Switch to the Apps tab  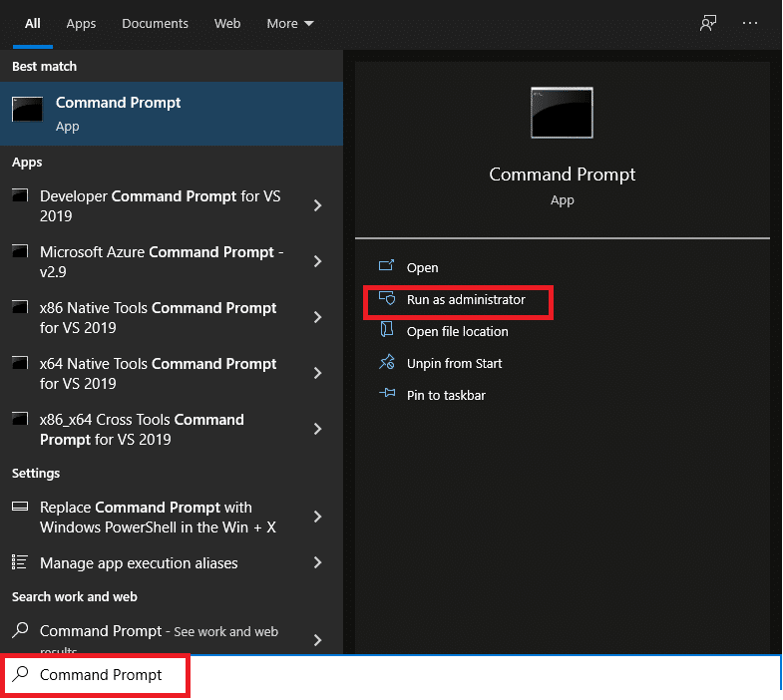pos(81,23)
